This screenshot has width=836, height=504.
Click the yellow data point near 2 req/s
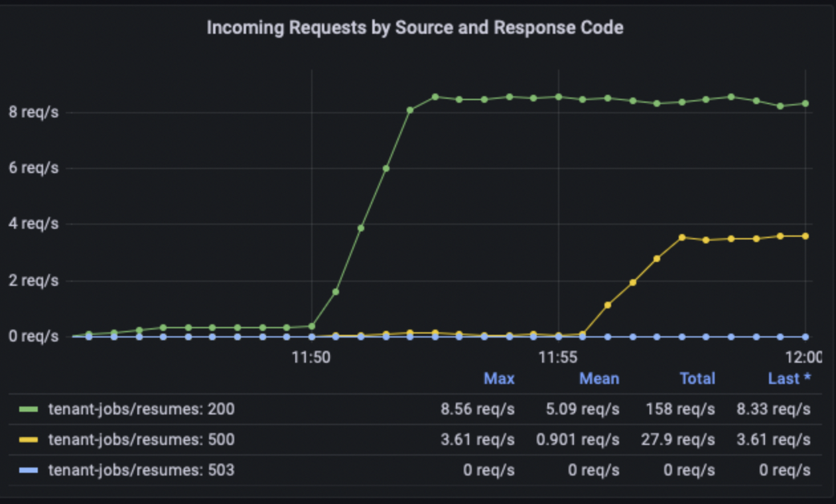633,283
